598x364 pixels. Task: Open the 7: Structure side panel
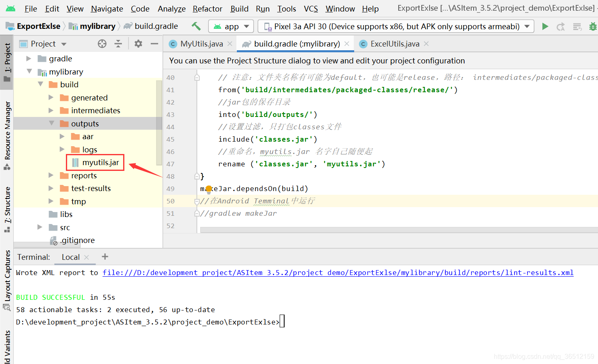point(7,209)
